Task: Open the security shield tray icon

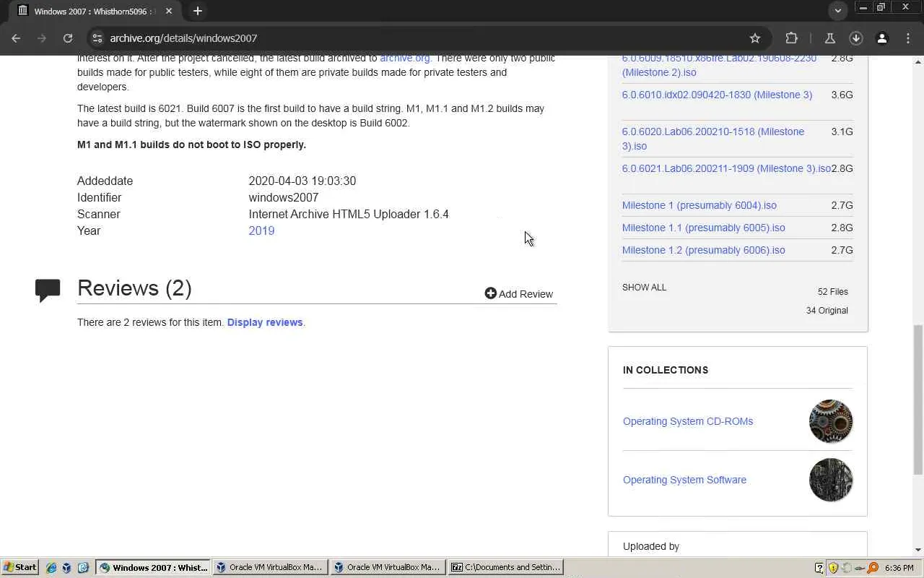Action: pos(833,567)
